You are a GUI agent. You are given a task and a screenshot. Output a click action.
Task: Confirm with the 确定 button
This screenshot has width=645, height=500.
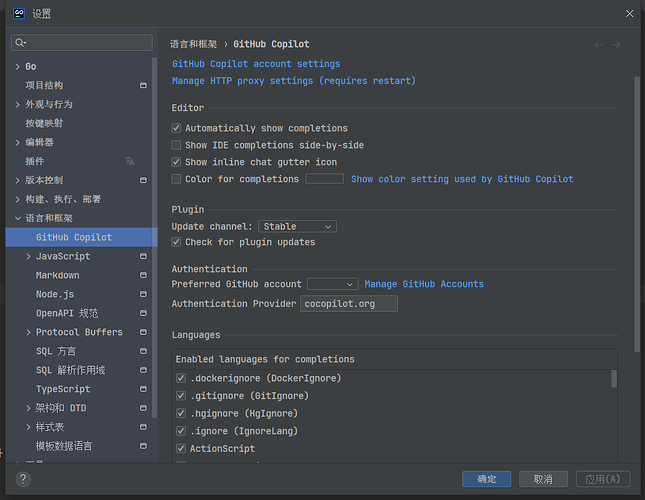pyautogui.click(x=487, y=479)
